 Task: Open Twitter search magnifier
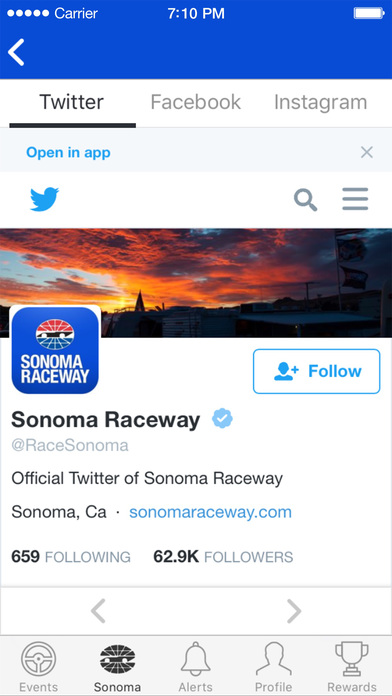(305, 200)
